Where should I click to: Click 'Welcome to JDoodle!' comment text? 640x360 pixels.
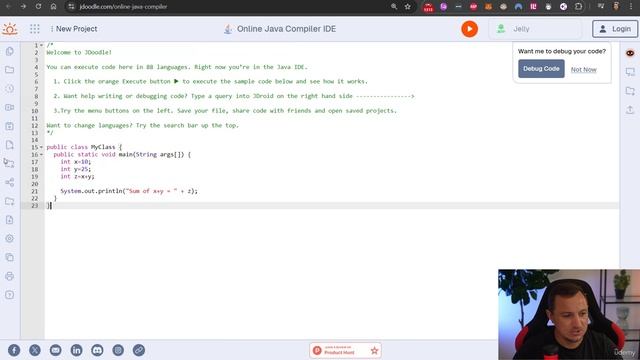[79, 52]
